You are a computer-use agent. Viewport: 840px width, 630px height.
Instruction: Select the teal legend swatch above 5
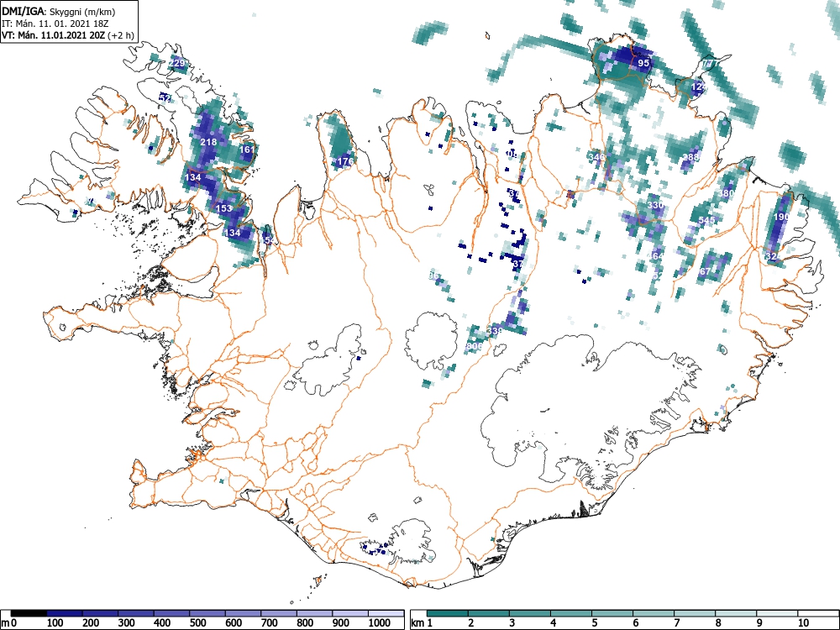pos(612,612)
